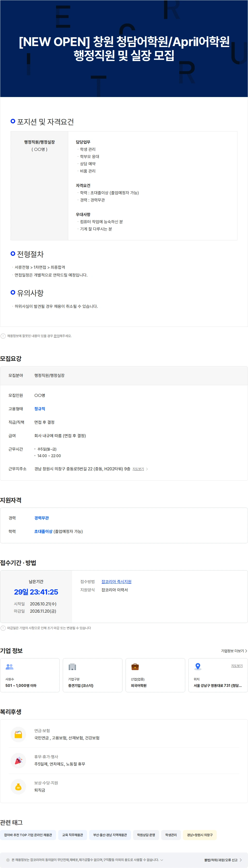
Task: Click the info icon beside 마감일 notice
Action: (x=3, y=628)
